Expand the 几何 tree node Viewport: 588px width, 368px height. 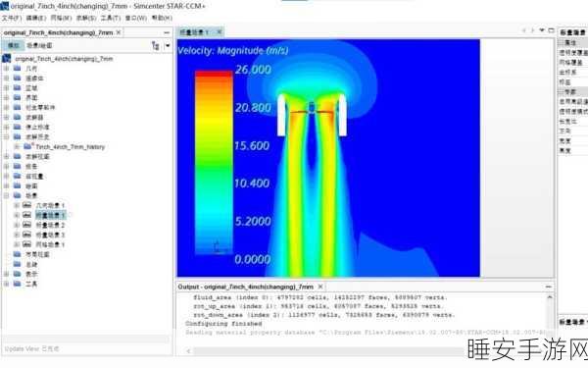(7, 69)
